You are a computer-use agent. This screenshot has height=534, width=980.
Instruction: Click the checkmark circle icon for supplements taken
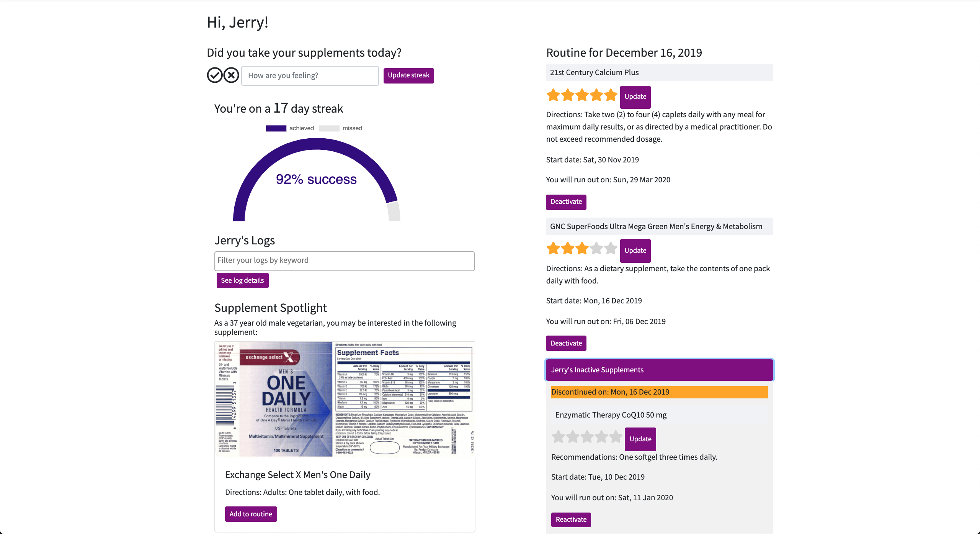click(x=215, y=75)
